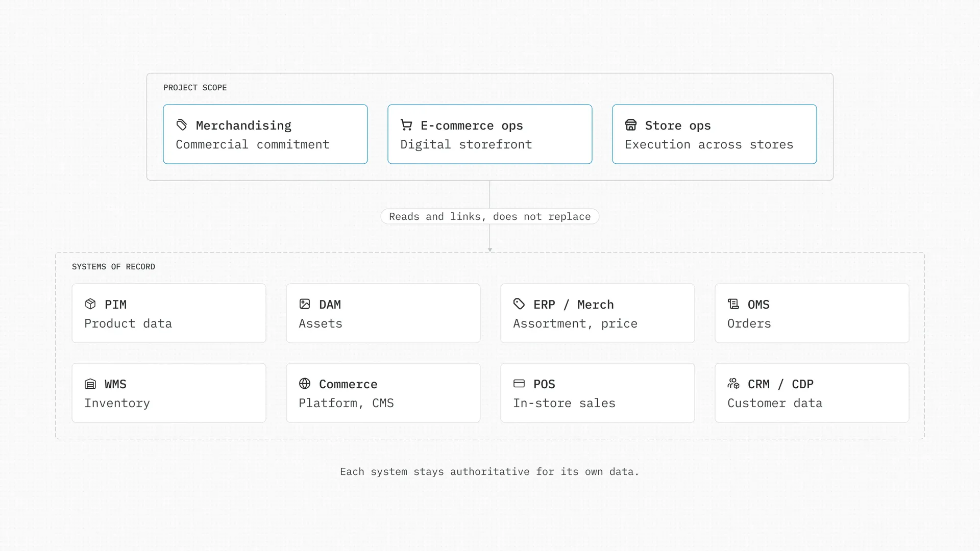This screenshot has width=980, height=551.
Task: Click the PIM title text
Action: point(115,305)
